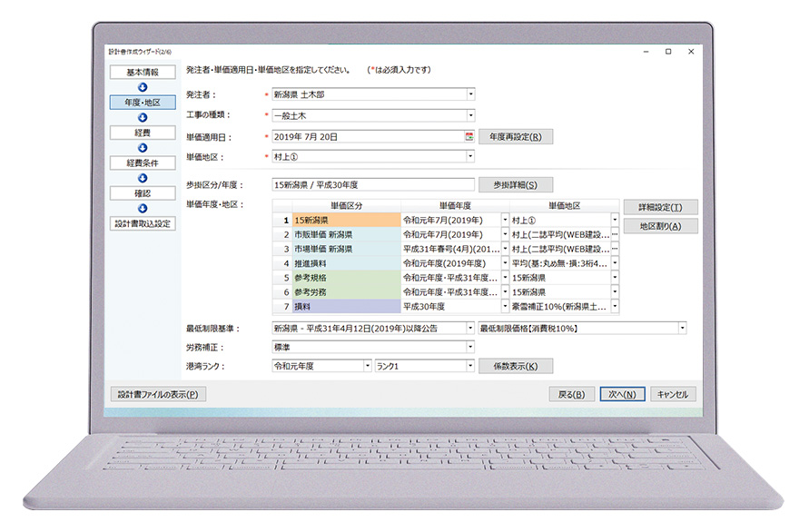
Task: Open the 工事の種類 dropdown list
Action: pos(470,115)
